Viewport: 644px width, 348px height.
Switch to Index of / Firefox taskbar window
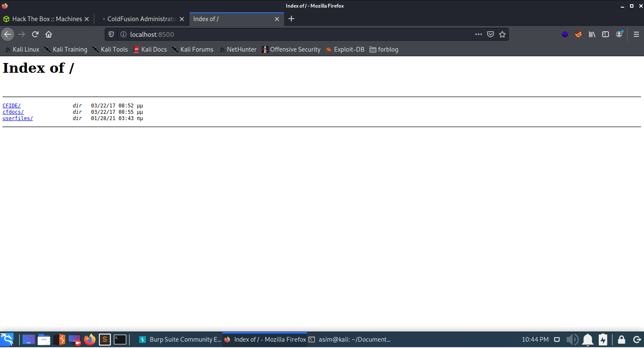tap(265, 340)
